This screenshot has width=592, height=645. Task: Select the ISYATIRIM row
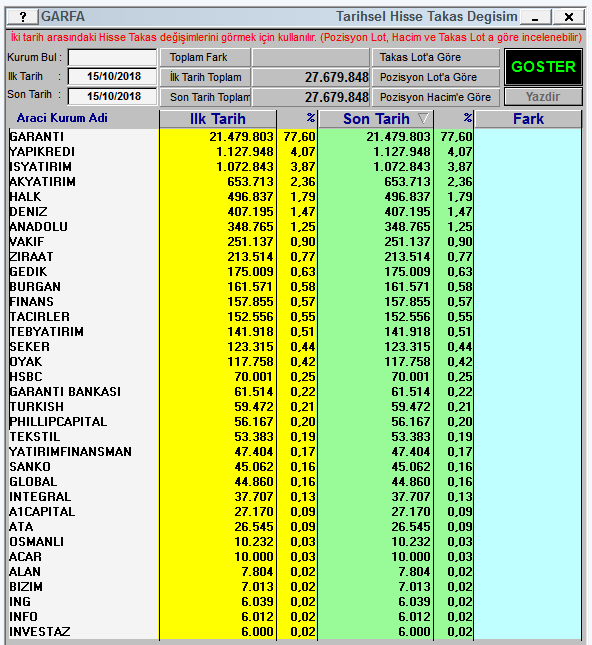tap(295, 167)
